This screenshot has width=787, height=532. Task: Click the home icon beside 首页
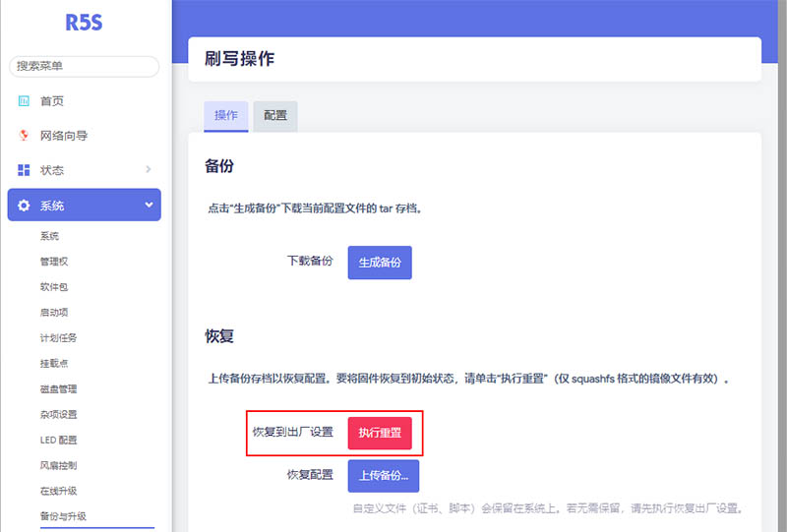[x=24, y=101]
